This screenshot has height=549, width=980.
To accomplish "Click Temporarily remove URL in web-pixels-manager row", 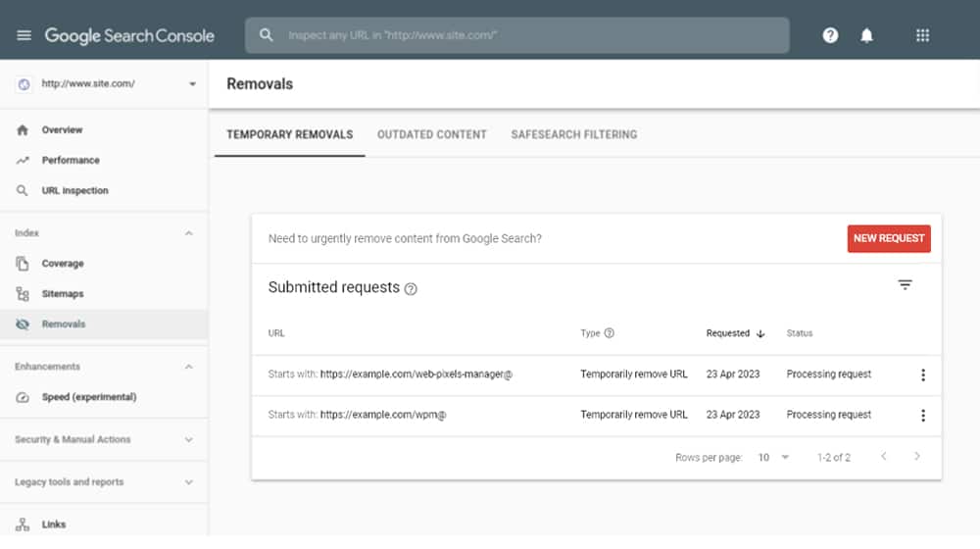I will tap(634, 374).
